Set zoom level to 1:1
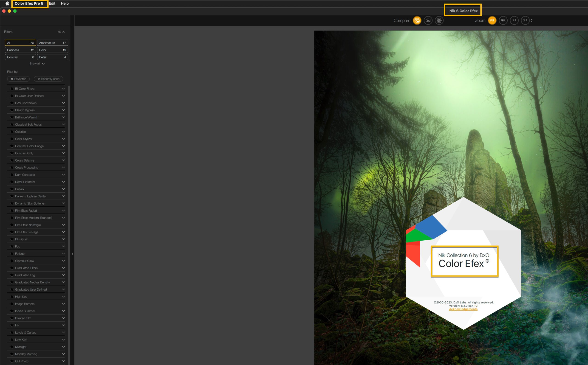Screen dimensions: 588x365 tap(514, 20)
